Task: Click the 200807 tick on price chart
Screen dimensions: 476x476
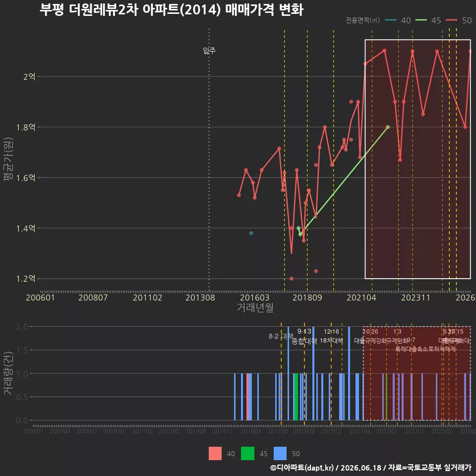Action: pos(93,297)
